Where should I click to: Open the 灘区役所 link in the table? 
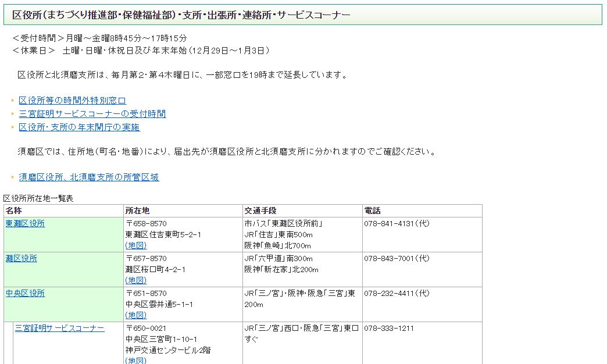(x=21, y=258)
